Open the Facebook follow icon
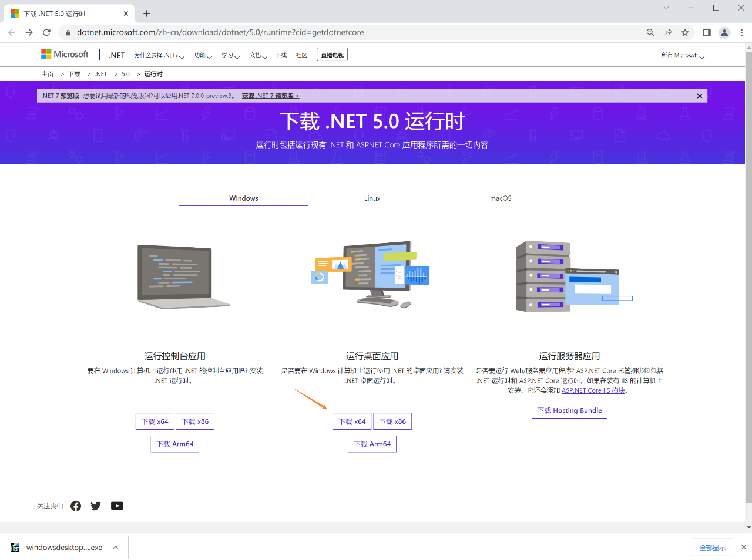752x560 pixels. click(x=76, y=506)
